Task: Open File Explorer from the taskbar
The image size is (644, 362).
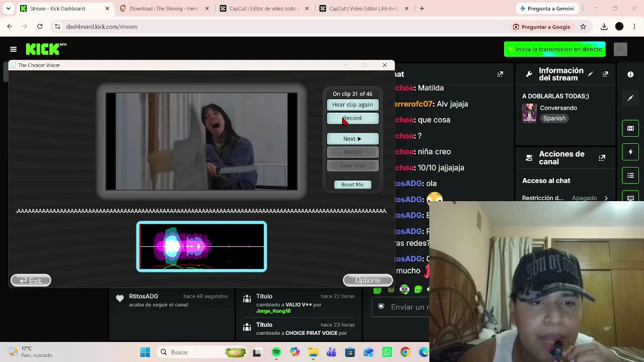Action: 313,352
